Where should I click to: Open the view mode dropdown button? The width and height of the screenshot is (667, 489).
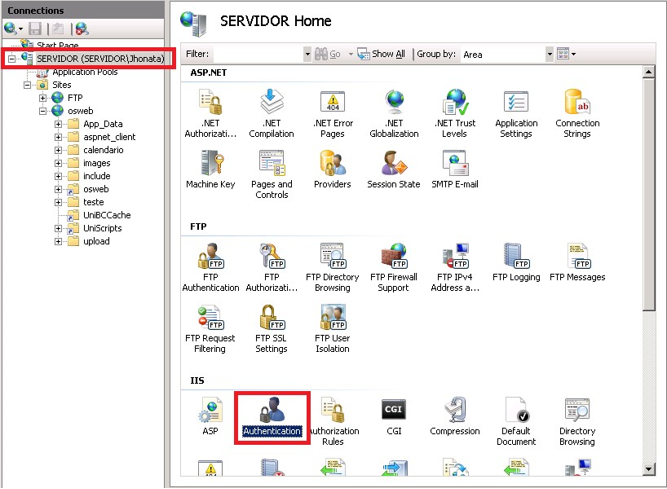point(567,54)
